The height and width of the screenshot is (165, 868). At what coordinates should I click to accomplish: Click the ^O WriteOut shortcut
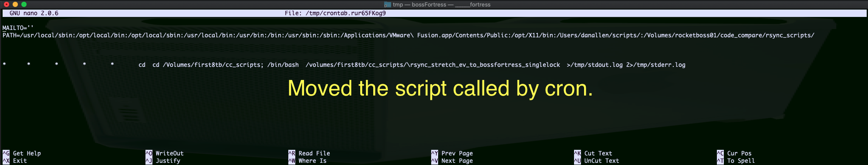[x=165, y=153]
